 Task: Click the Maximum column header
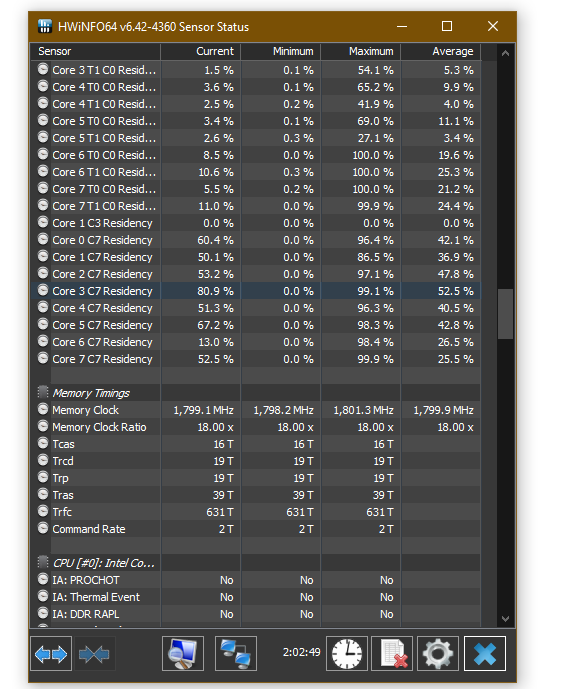[x=360, y=51]
